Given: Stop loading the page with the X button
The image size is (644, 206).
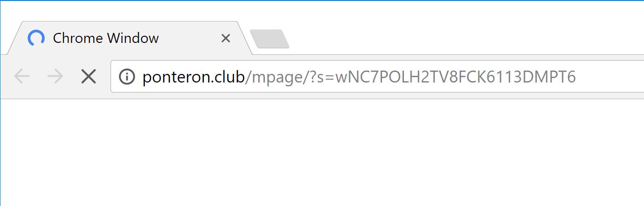Looking at the screenshot, I should tap(89, 76).
